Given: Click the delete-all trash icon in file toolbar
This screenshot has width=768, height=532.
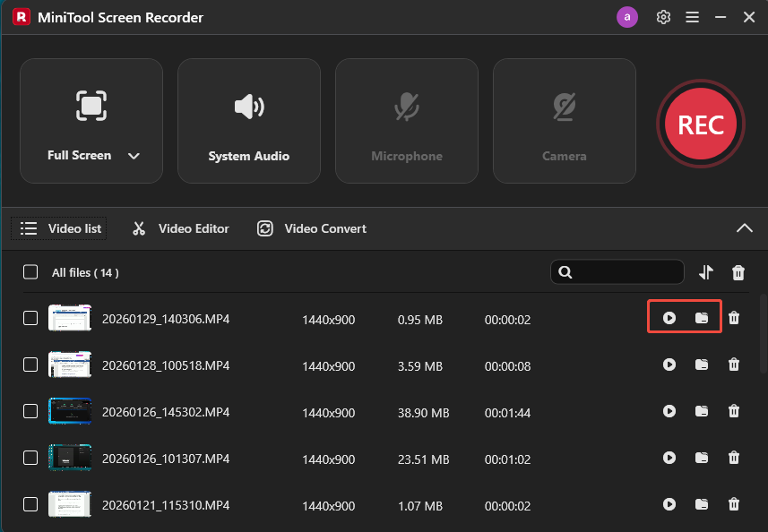Looking at the screenshot, I should coord(738,272).
